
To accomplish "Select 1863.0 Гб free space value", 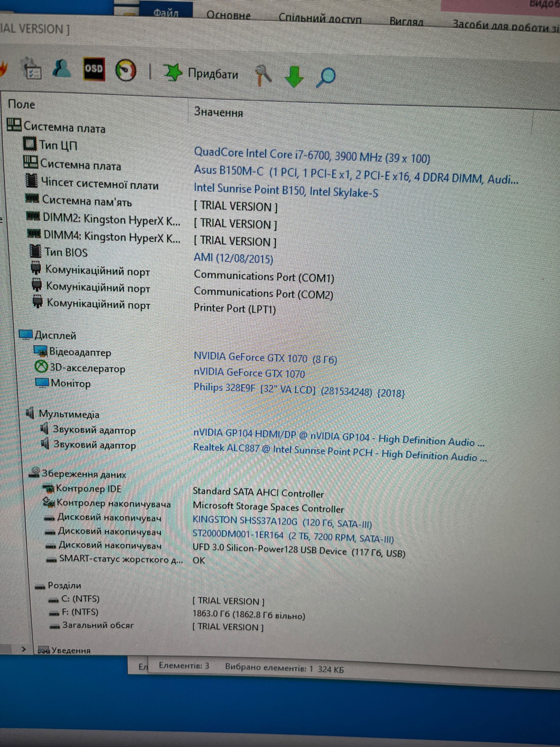I will (249, 615).
